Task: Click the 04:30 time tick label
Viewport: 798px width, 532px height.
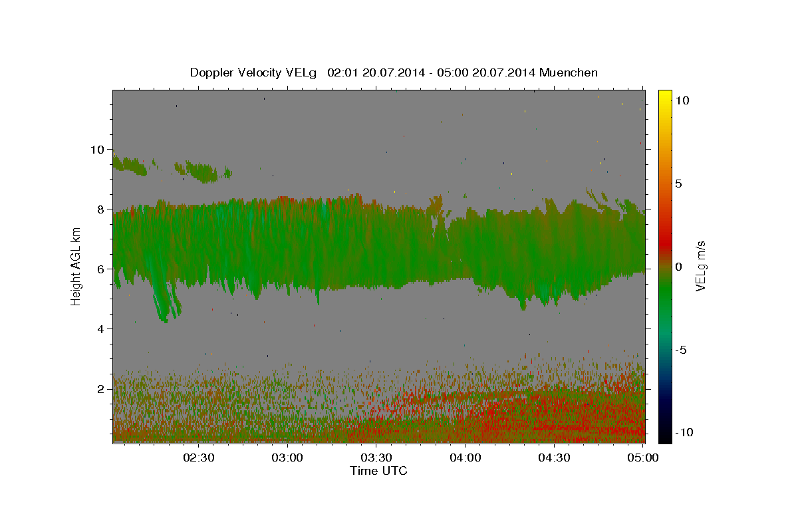Action: [554, 458]
